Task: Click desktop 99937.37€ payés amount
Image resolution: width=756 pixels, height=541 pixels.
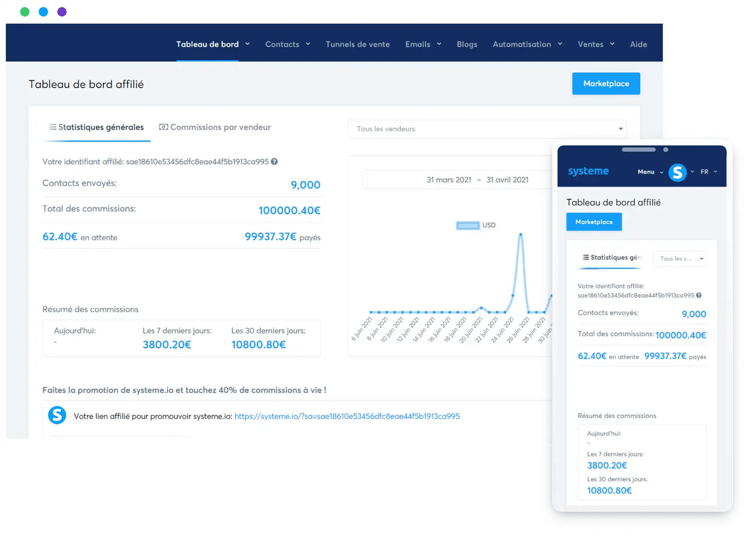Action: [270, 236]
